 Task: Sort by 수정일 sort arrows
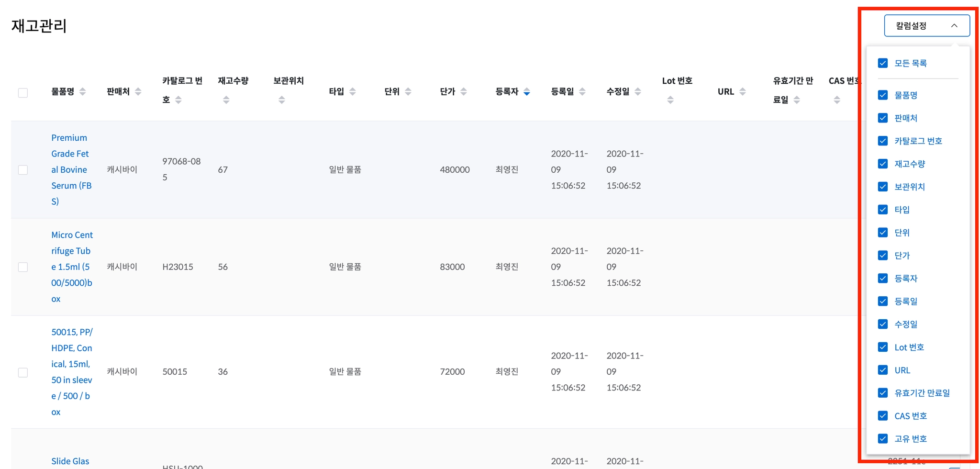tap(637, 91)
